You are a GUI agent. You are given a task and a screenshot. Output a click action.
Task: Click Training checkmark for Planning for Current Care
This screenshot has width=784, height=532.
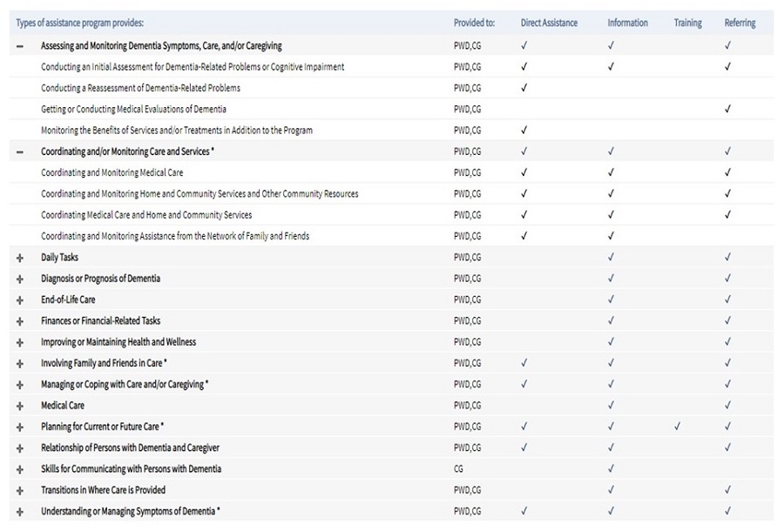[678, 427]
